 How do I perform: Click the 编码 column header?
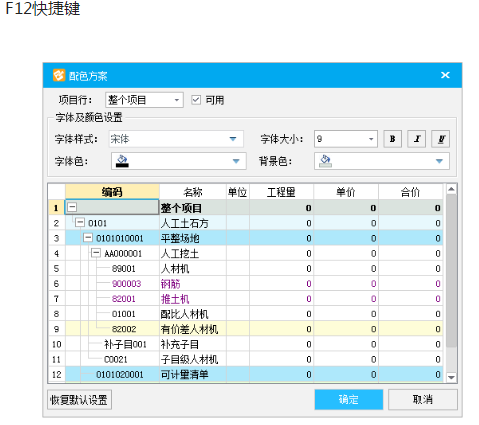point(112,192)
